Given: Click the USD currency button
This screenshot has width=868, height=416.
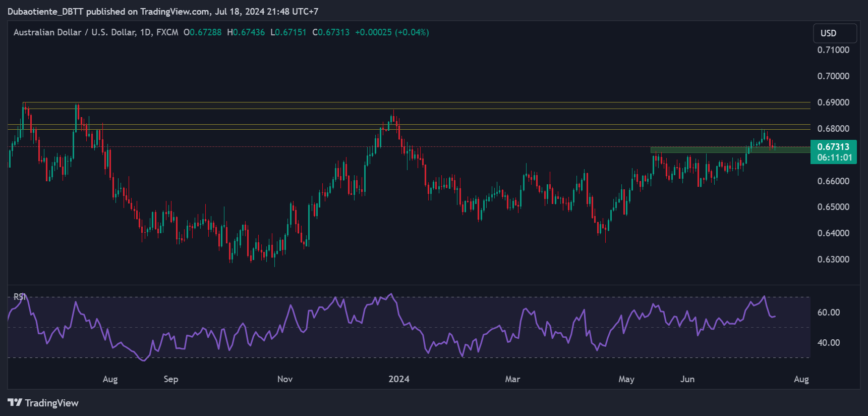Looking at the screenshot, I should click(x=835, y=33).
